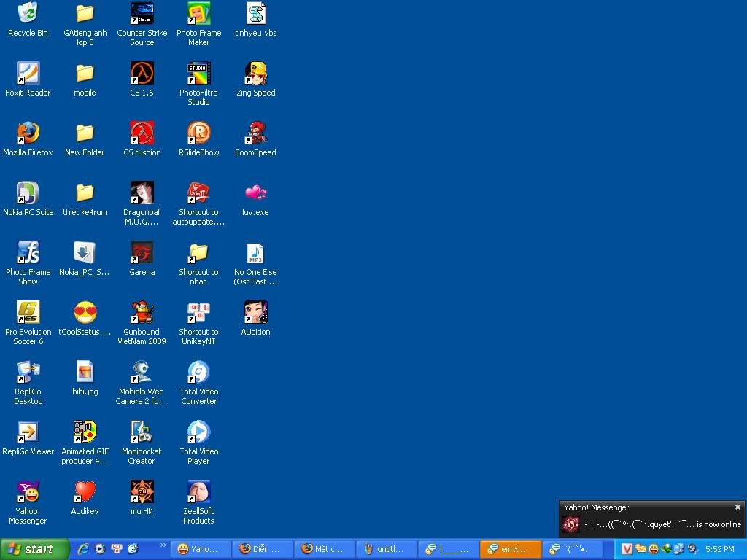
Task: Launch Internet Explorer from Quick Launch
Action: pyautogui.click(x=84, y=549)
